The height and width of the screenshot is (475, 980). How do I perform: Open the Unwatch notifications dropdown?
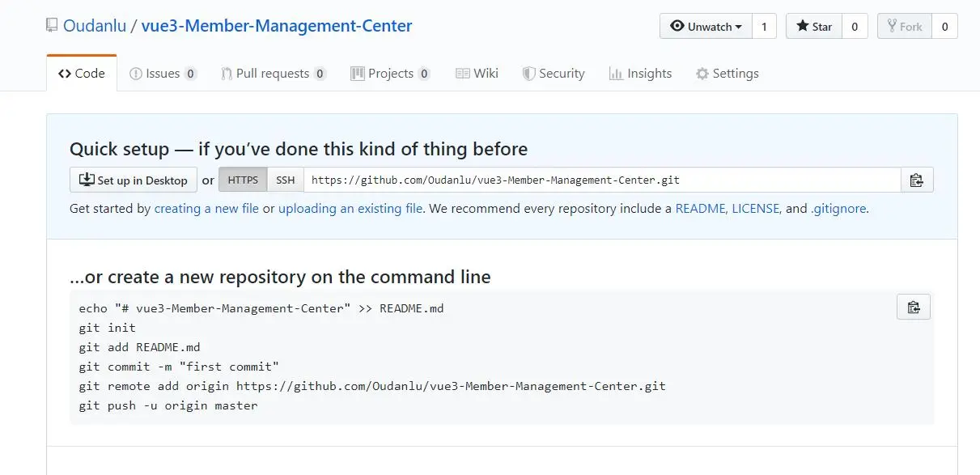(706, 27)
